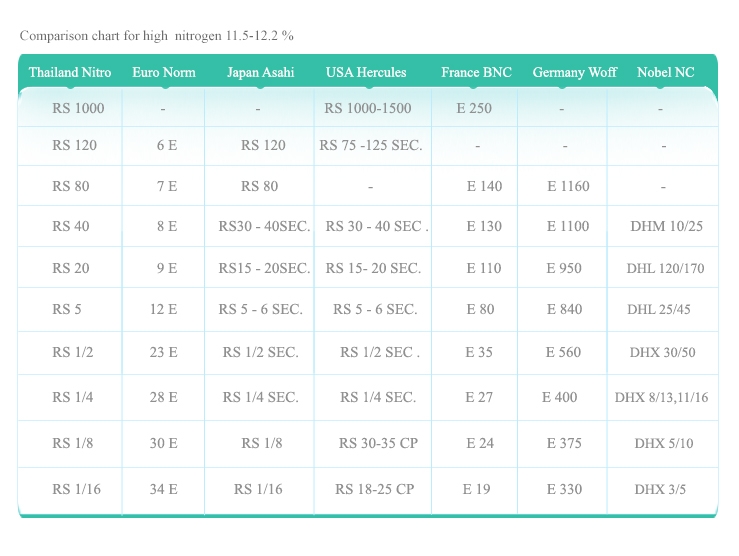739x556 pixels.
Task: Select the 'E 840' cell
Action: [x=564, y=309]
